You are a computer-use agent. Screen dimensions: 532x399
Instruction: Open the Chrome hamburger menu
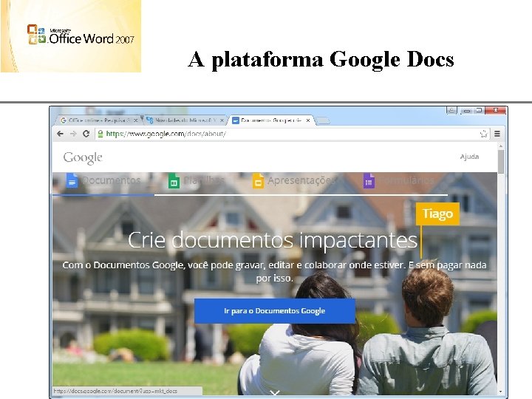tap(497, 134)
